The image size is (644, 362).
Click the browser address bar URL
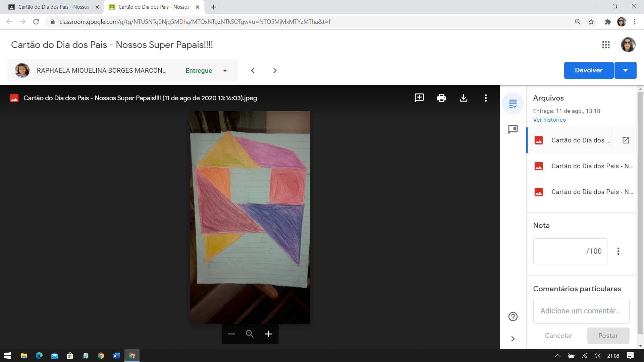pyautogui.click(x=195, y=22)
